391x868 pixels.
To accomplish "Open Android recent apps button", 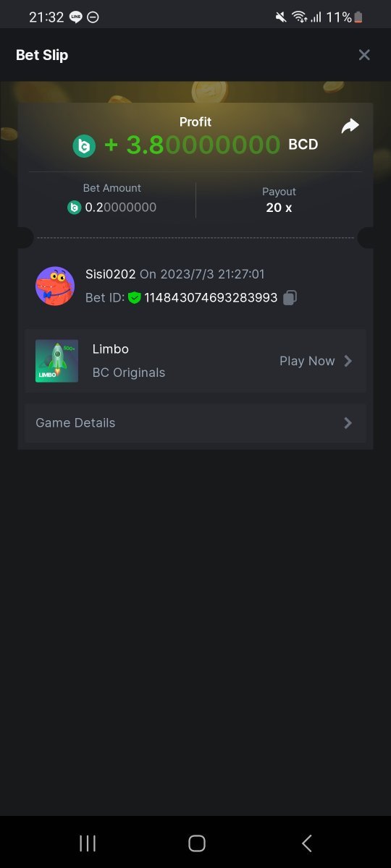I will (x=88, y=843).
